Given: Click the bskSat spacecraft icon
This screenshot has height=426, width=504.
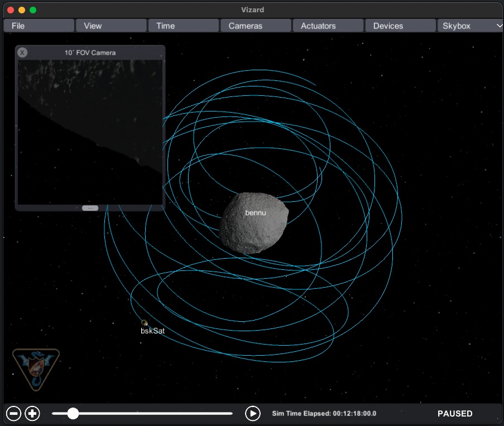Looking at the screenshot, I should pyautogui.click(x=145, y=322).
